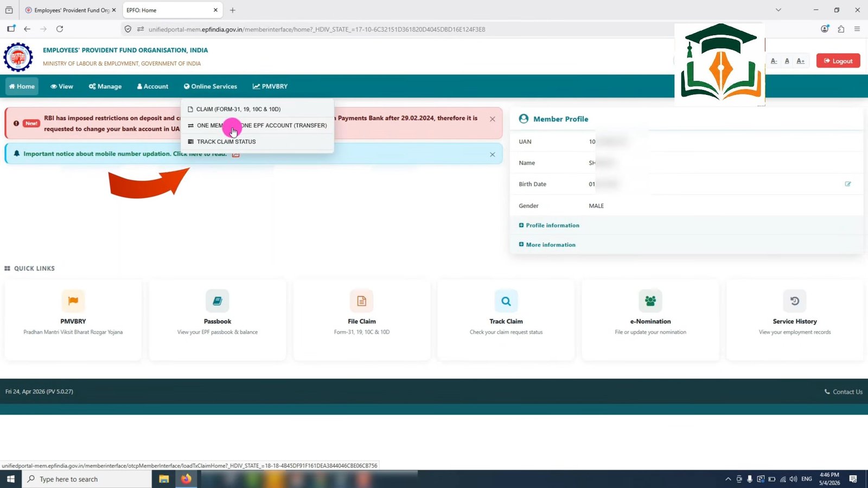The image size is (868, 488).
Task: Open the Contact Us link
Action: pos(844,392)
